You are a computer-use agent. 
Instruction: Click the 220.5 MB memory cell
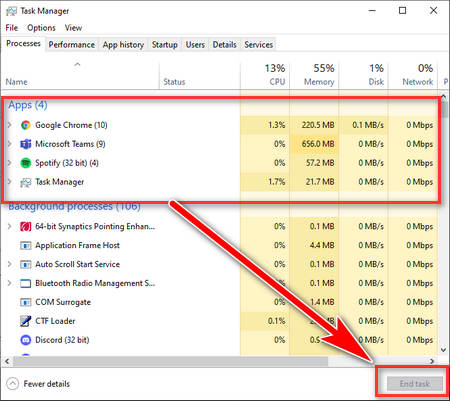(x=314, y=125)
